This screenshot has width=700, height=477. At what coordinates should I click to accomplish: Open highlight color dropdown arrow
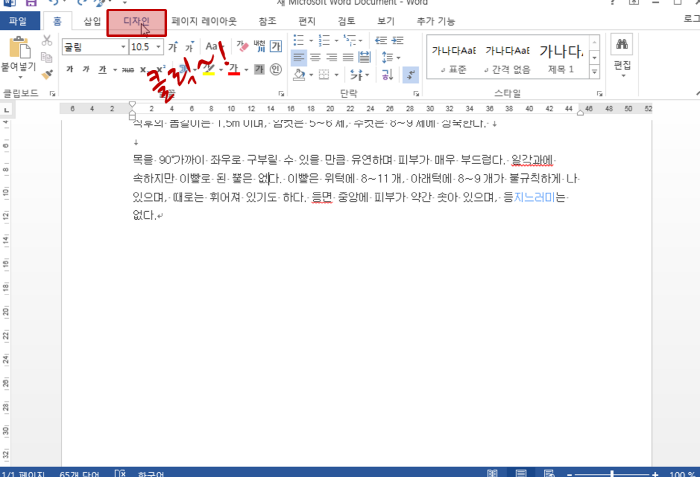221,70
